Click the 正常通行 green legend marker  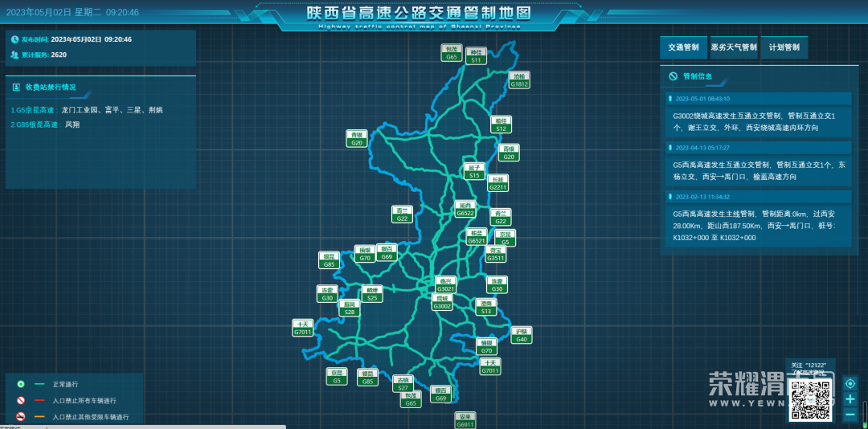[x=20, y=384]
